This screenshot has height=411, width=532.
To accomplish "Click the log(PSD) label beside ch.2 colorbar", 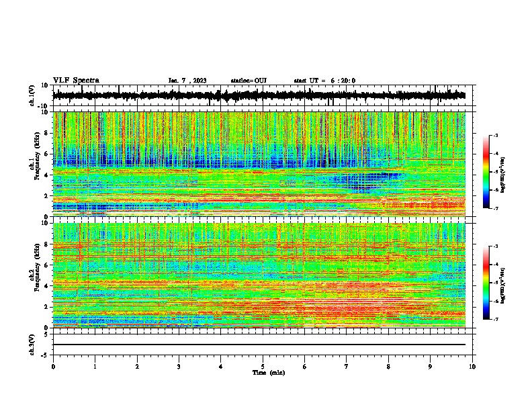I will (503, 286).
